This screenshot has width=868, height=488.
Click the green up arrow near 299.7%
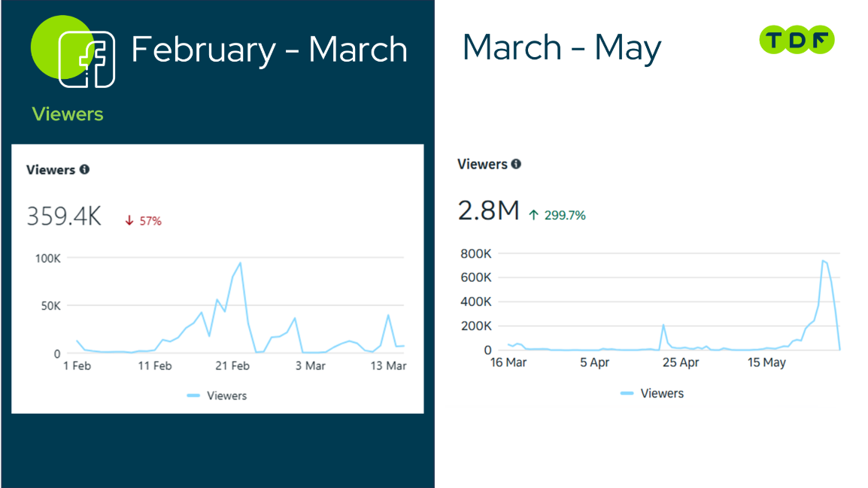pyautogui.click(x=533, y=215)
